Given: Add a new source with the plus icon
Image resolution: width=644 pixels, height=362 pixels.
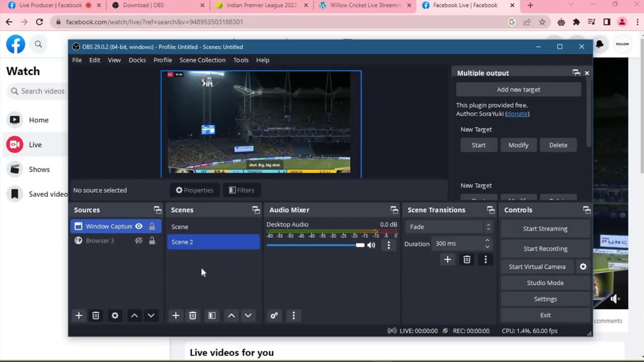Looking at the screenshot, I should coord(78,315).
